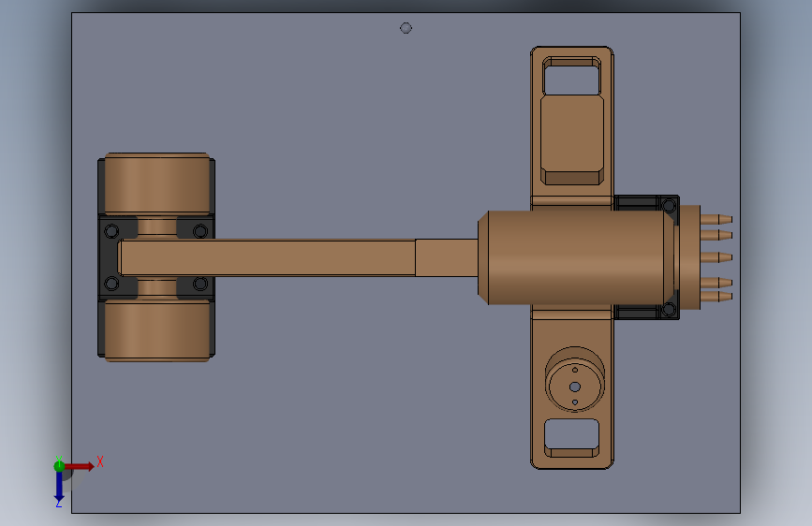Select the upper bolt on the black right mount

pos(669,206)
